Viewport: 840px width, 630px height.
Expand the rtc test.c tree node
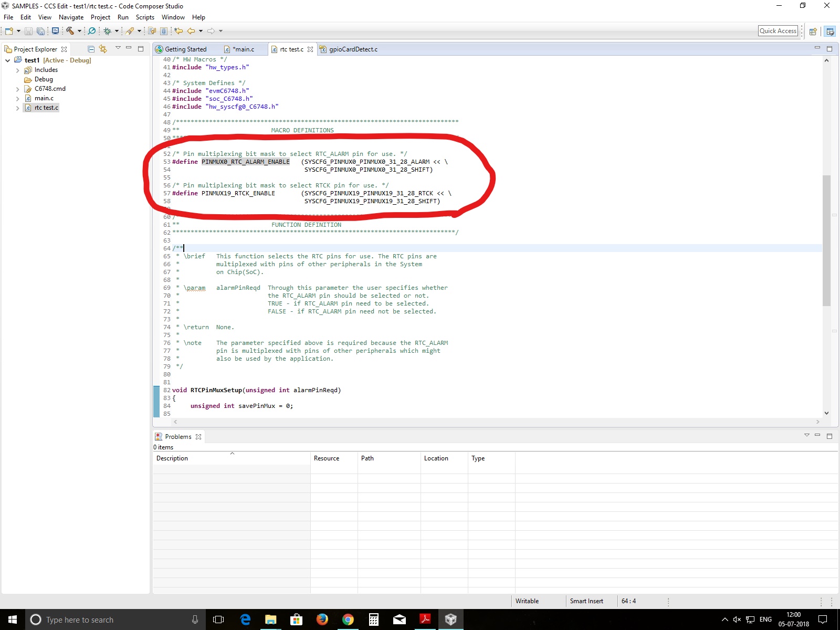17,108
